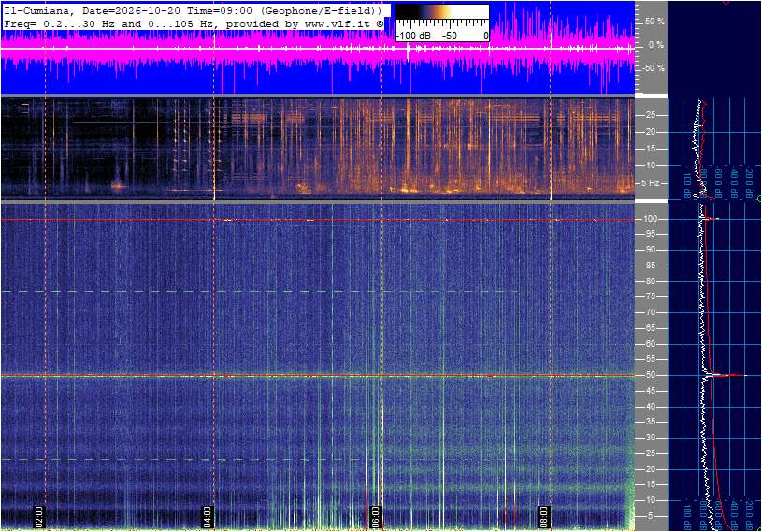Screen dimensions: 762x532
Task: Click the 50 Hz frequency axis label
Action: (x=650, y=375)
